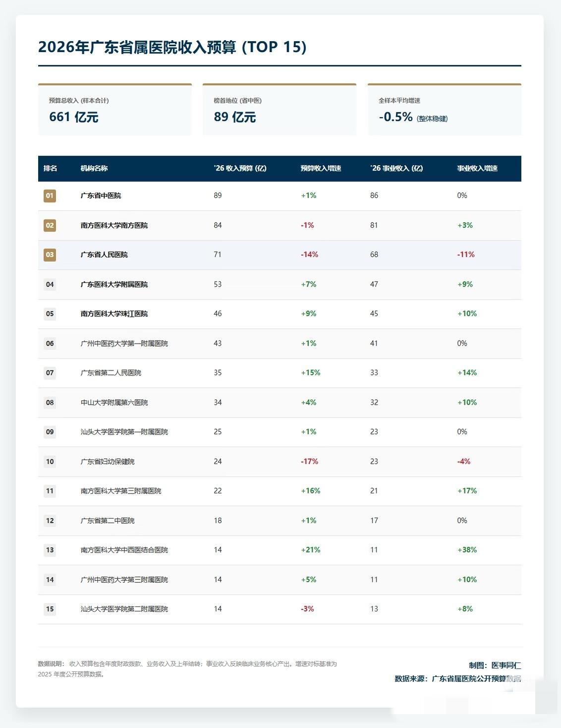Click the rank badge 07
The image size is (561, 728).
[50, 373]
